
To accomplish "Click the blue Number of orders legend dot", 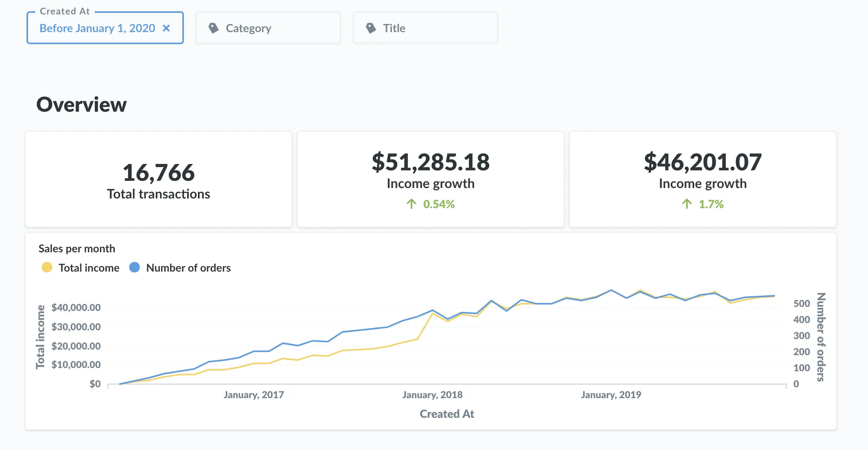I will [x=135, y=268].
